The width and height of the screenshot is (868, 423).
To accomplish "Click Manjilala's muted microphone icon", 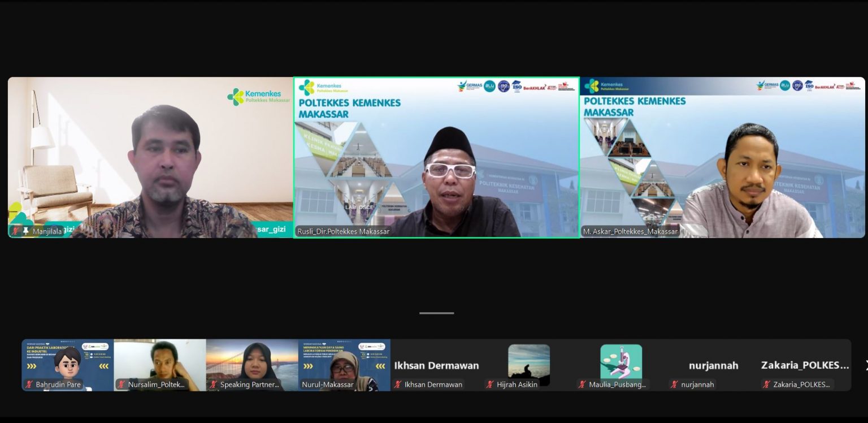I will point(16,231).
